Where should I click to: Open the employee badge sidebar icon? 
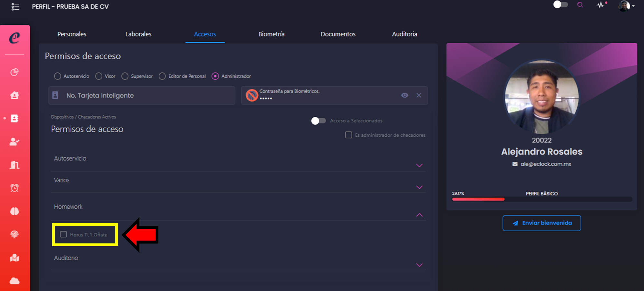pos(14,118)
